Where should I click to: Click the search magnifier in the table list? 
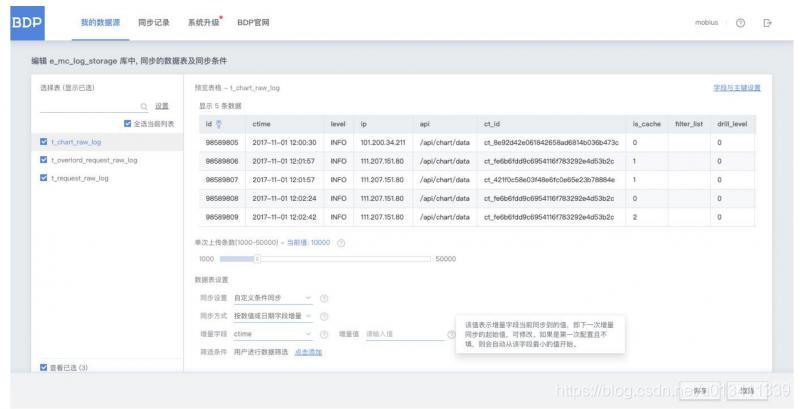coord(144,107)
